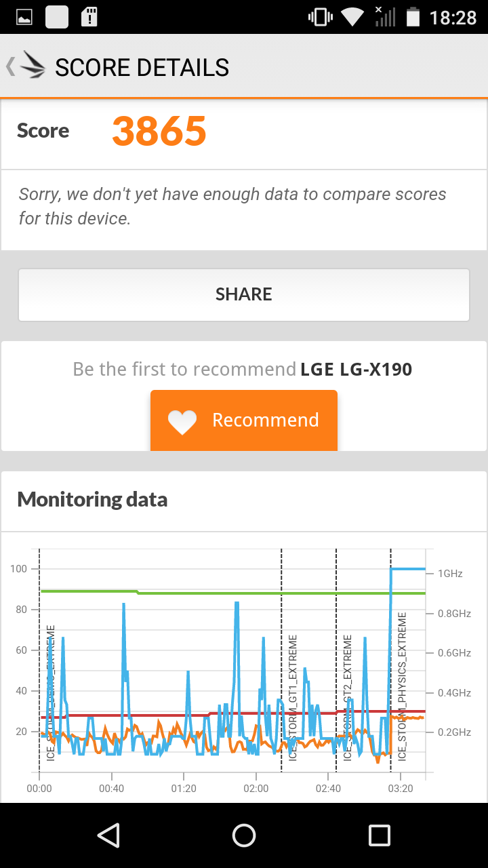Screen dimensions: 488x868
Task: Tap the orange 3865 score value
Action: (159, 131)
